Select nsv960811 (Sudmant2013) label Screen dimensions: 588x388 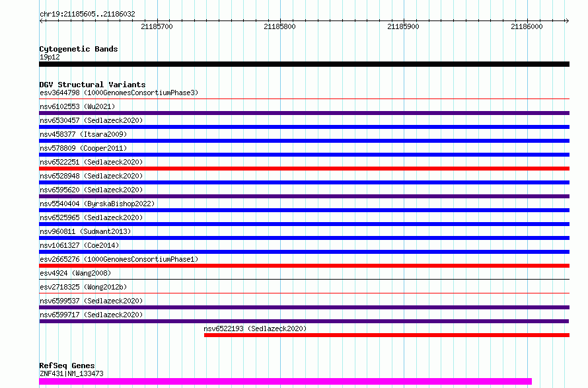85,231
